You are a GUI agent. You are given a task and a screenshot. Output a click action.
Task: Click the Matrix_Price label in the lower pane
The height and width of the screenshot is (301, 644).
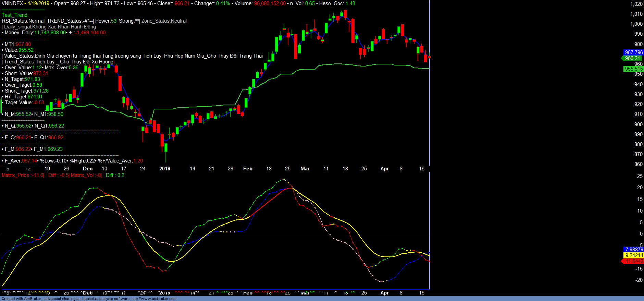coord(15,175)
